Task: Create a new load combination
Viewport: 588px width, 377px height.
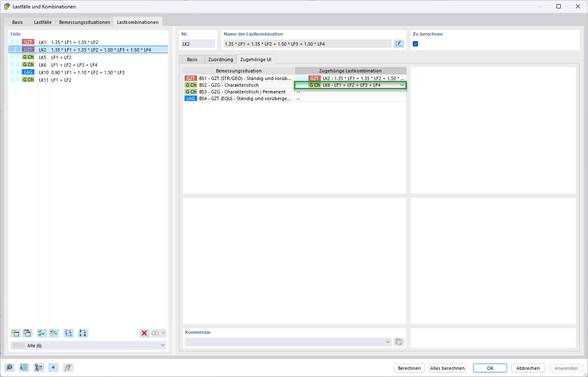Action: 16,333
